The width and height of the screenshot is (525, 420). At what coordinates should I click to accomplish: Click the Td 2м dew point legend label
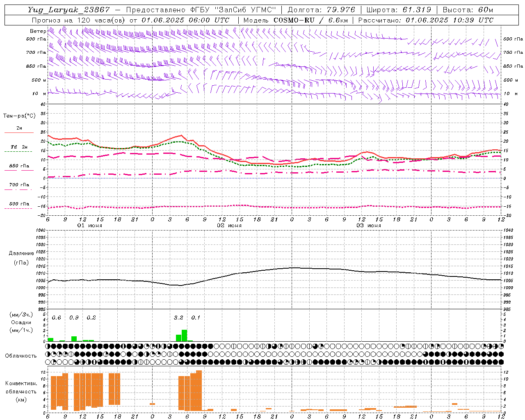coord(19,147)
